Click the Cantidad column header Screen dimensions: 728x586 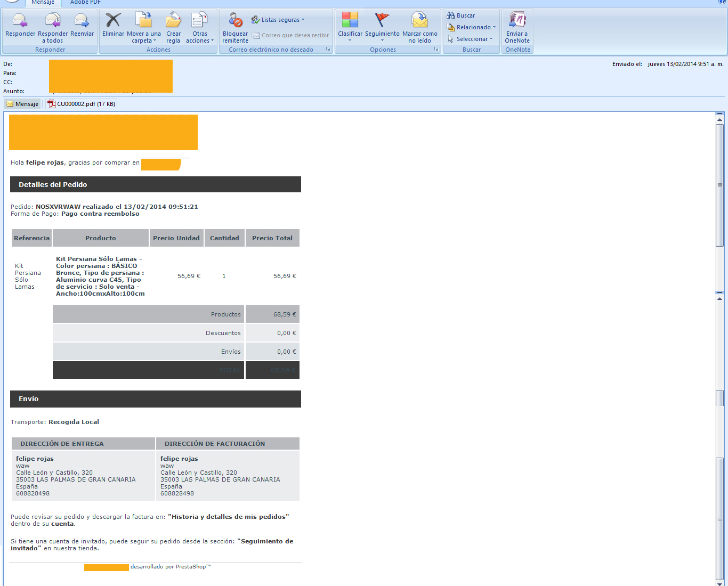[x=224, y=238]
